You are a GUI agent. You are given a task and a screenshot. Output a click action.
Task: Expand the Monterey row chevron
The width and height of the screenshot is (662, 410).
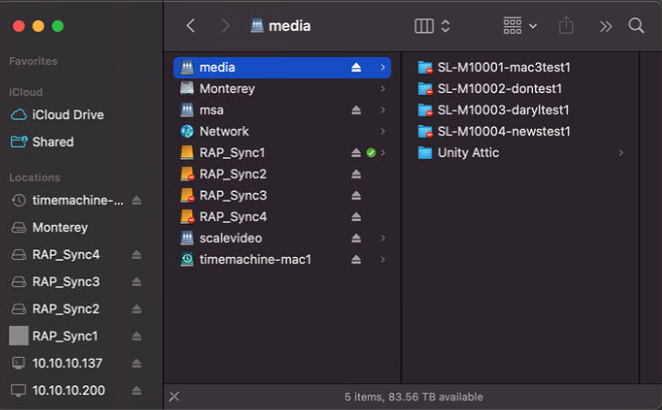pyautogui.click(x=383, y=89)
